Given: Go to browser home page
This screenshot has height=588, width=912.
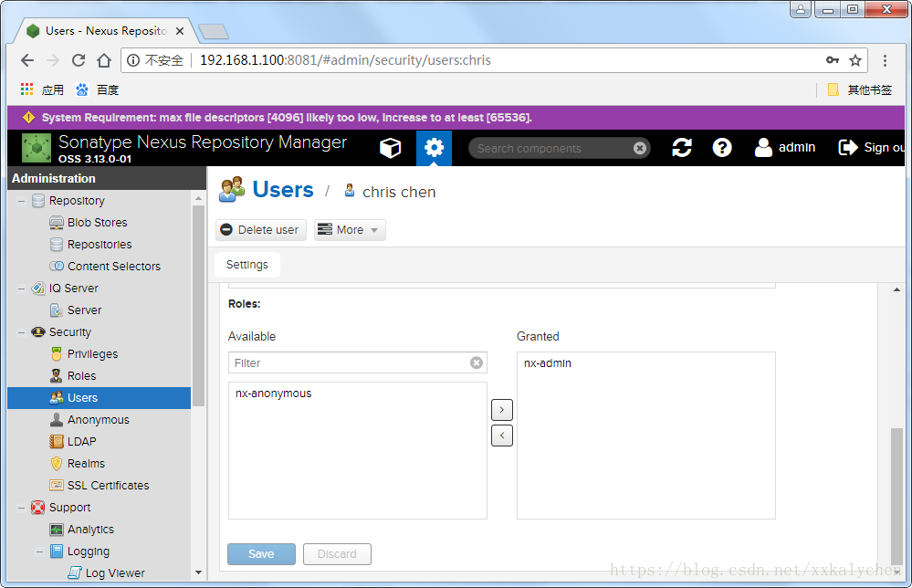Looking at the screenshot, I should tap(104, 60).
